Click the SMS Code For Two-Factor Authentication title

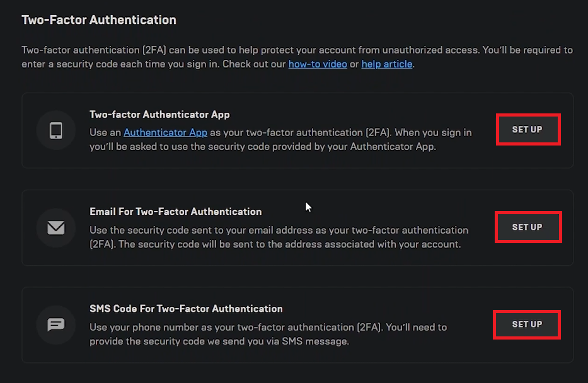[186, 309]
